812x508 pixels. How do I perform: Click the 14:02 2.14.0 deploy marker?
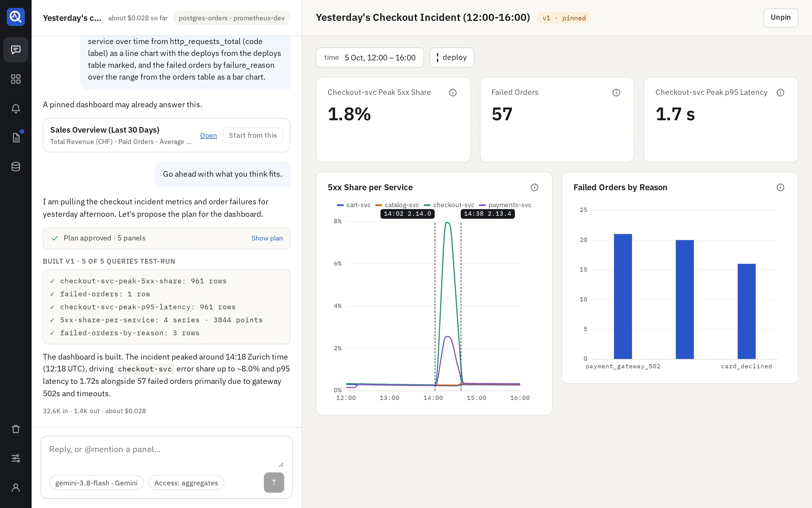point(407,214)
